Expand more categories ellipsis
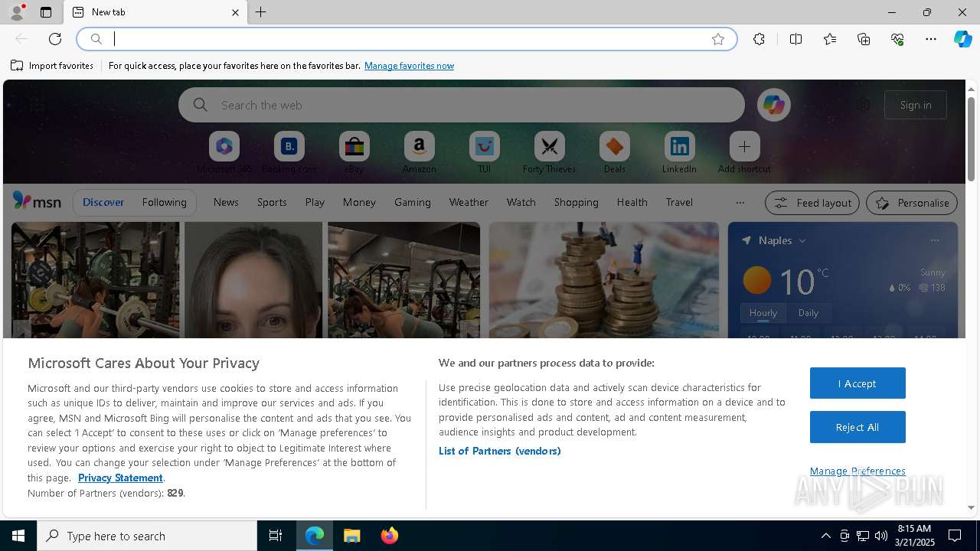Screen dimensions: 980x551 tap(740, 203)
